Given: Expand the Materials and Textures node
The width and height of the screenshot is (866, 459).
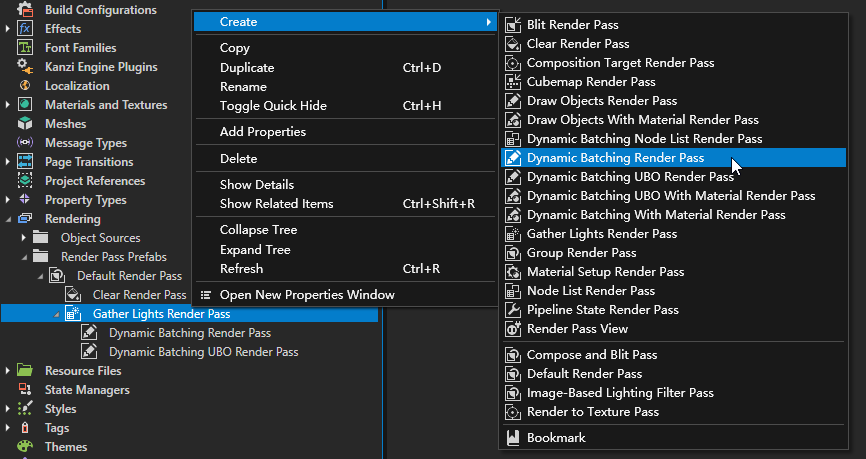Looking at the screenshot, I should click(x=8, y=104).
